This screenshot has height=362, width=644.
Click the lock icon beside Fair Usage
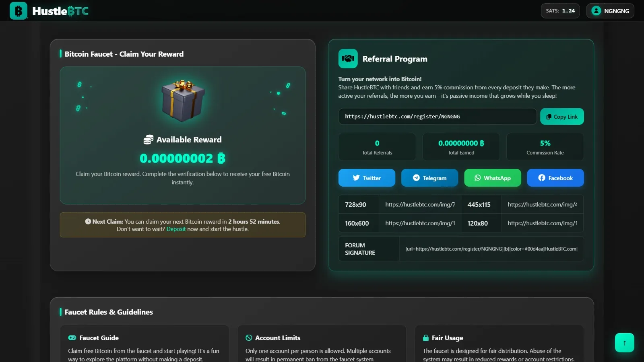426,338
